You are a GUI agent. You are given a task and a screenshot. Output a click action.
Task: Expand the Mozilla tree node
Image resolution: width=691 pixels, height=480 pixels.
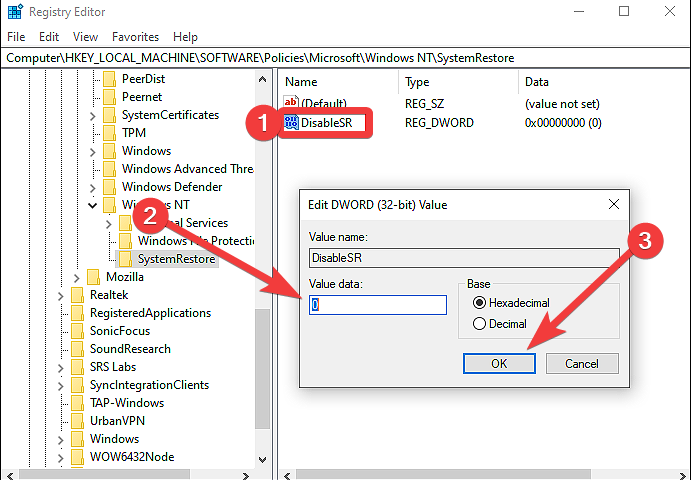77,277
